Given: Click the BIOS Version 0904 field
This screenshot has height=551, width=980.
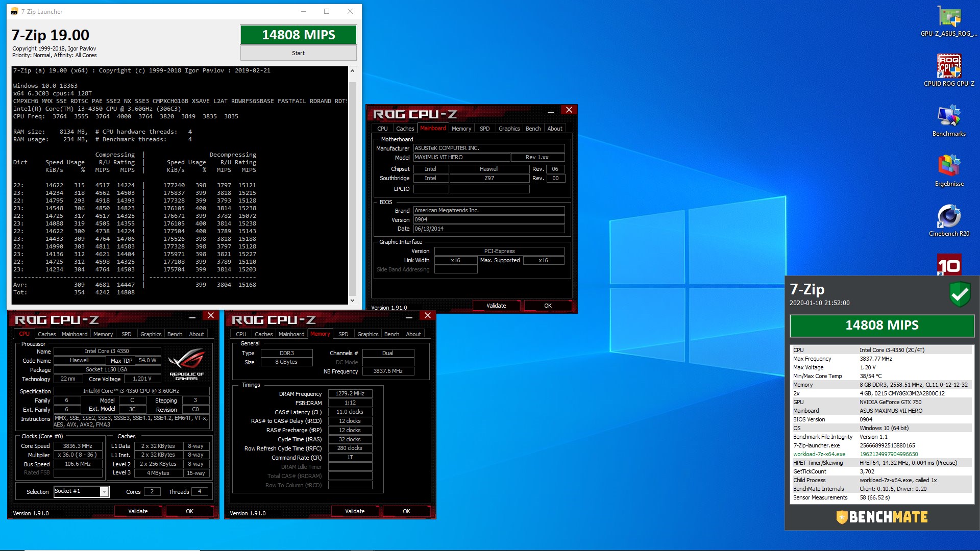Looking at the screenshot, I should [489, 220].
